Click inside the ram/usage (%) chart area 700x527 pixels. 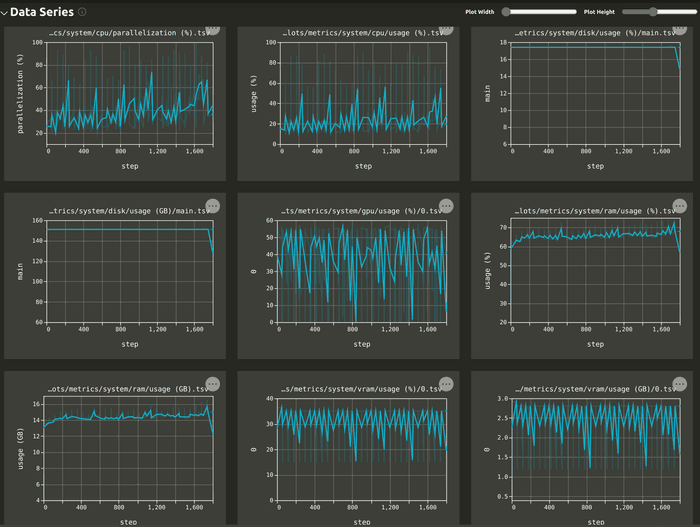coord(596,271)
